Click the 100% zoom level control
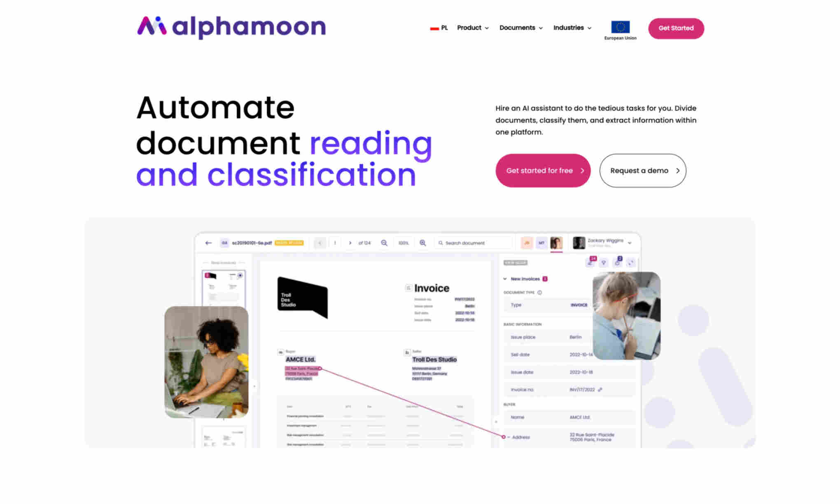Screen dimensions: 840x504 403,243
